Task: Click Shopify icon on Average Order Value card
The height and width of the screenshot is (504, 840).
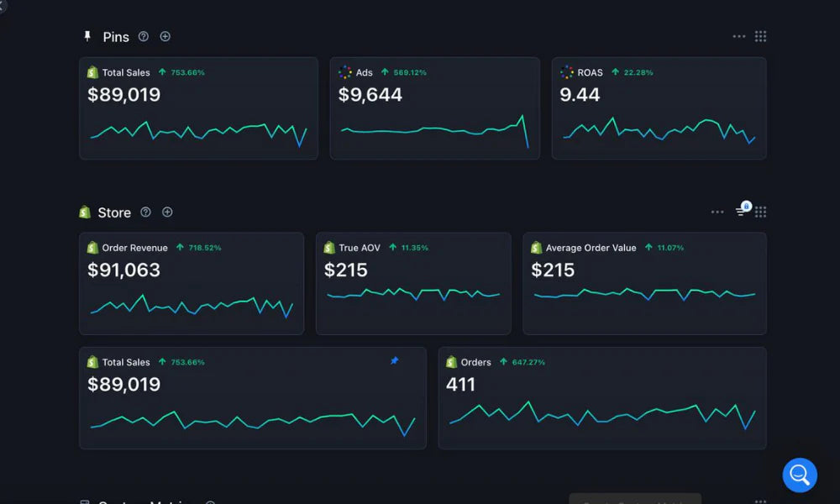Action: 536,248
